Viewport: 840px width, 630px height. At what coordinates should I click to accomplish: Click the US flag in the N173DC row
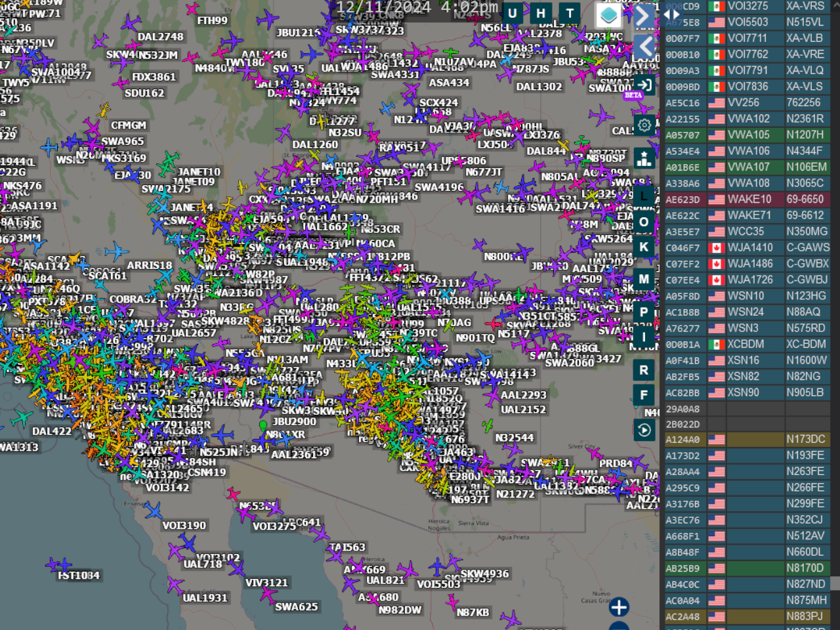pos(717,439)
